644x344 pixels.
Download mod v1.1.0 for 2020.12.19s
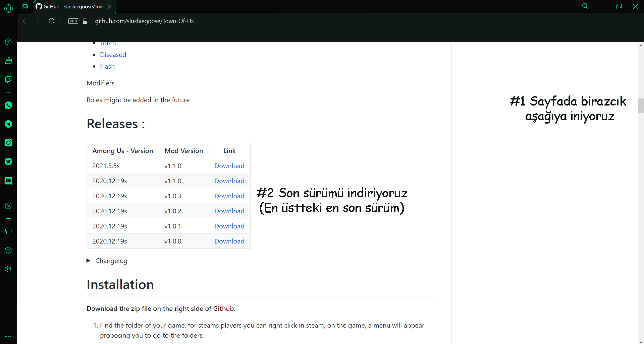[229, 181]
